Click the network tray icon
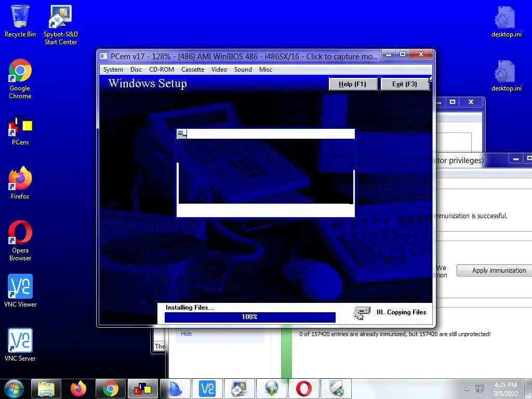532x399 pixels. click(x=480, y=389)
